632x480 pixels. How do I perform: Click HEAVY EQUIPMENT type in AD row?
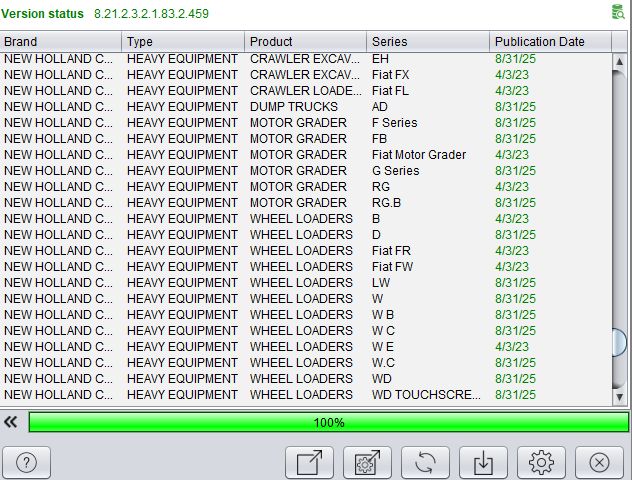point(182,107)
